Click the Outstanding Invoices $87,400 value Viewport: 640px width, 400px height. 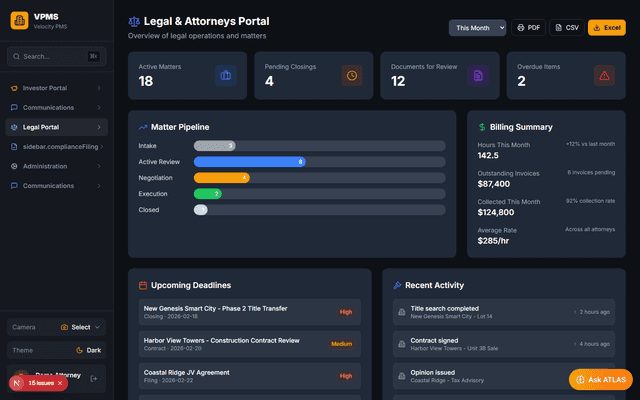tap(494, 184)
